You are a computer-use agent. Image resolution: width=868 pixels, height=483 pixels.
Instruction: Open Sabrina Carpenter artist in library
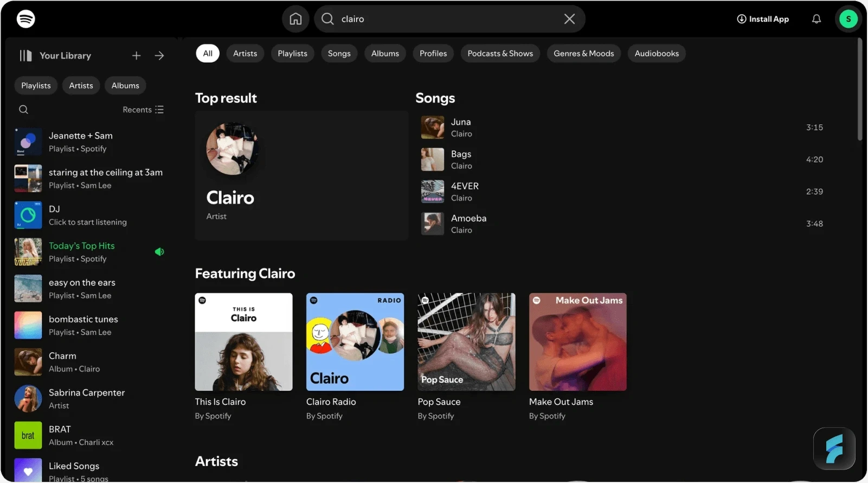[x=90, y=399]
